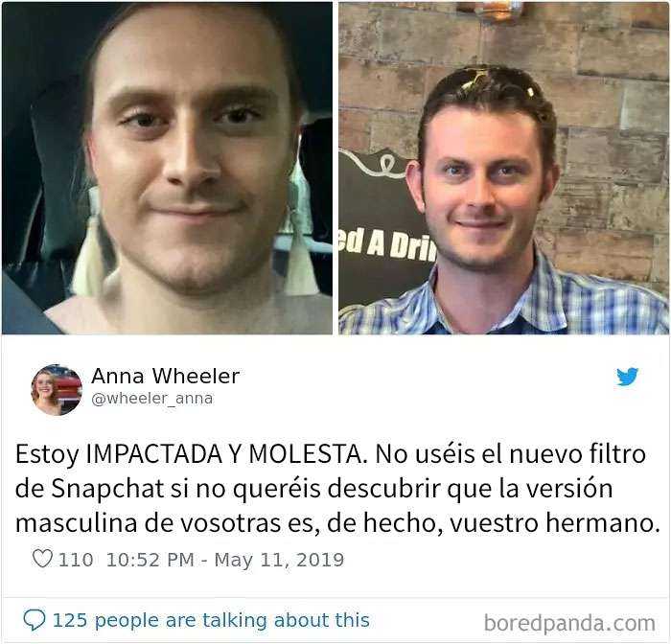This screenshot has width=671, height=644.
Task: Click the Twitter bird logo icon
Action: coord(627,377)
